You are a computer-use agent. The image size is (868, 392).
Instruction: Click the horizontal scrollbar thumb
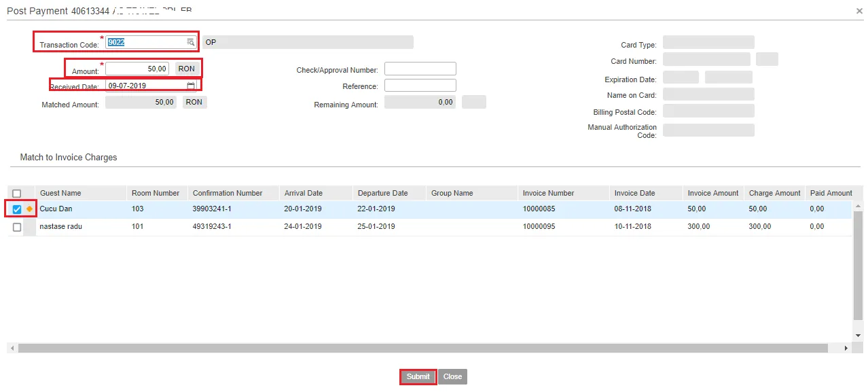423,348
